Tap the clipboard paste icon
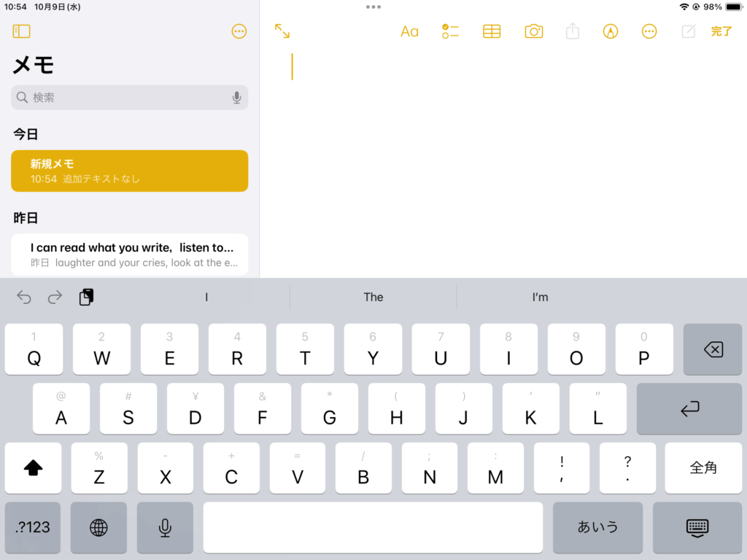747x560 pixels. pos(86,297)
